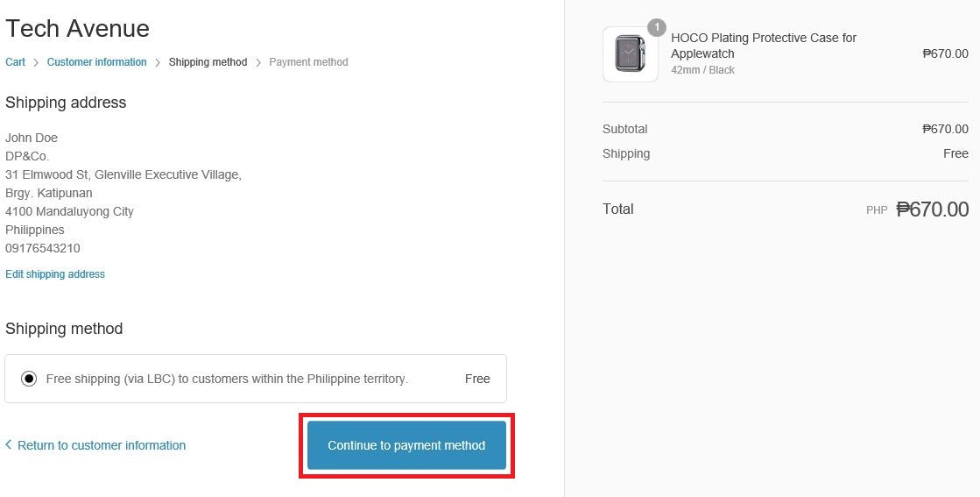980x497 pixels.
Task: Go to Cart breadcrumb
Action: point(15,62)
